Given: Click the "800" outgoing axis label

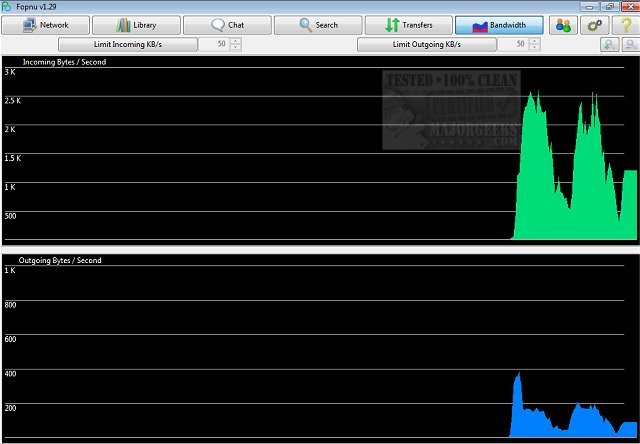Looking at the screenshot, I should tap(10, 305).
